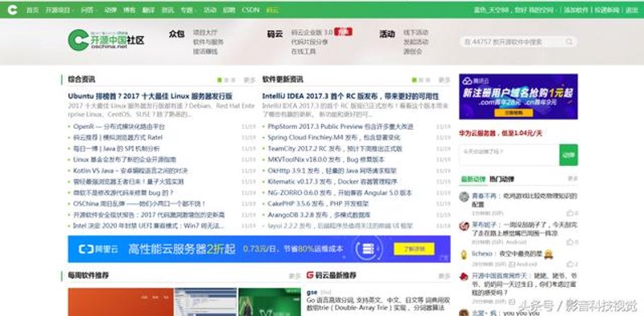
Task: Click the 开源中国社区 oschina.net site logo
Action: (106, 40)
